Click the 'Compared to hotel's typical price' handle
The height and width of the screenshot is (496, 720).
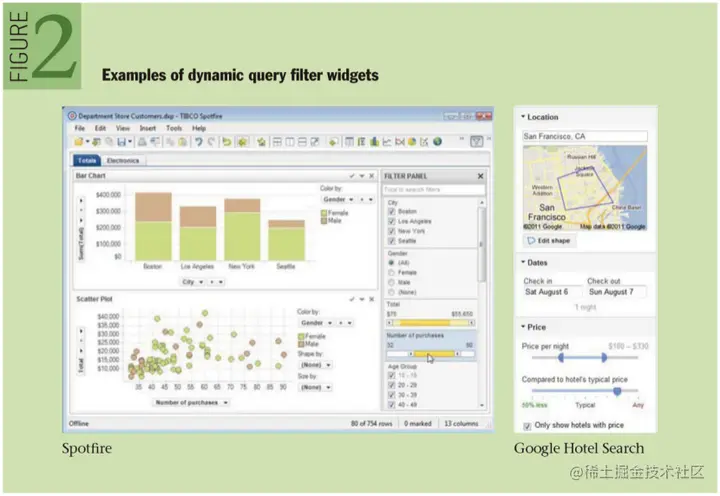pos(617,391)
